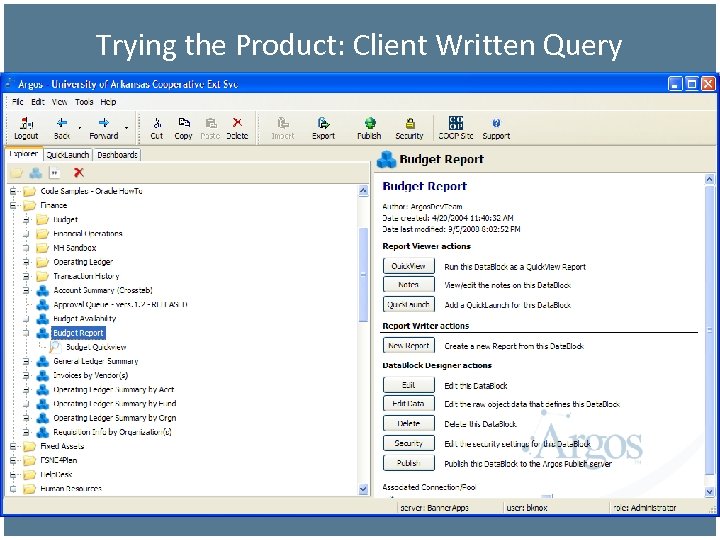This screenshot has height=540, width=720.
Task: Click the New Report button
Action: (x=409, y=346)
